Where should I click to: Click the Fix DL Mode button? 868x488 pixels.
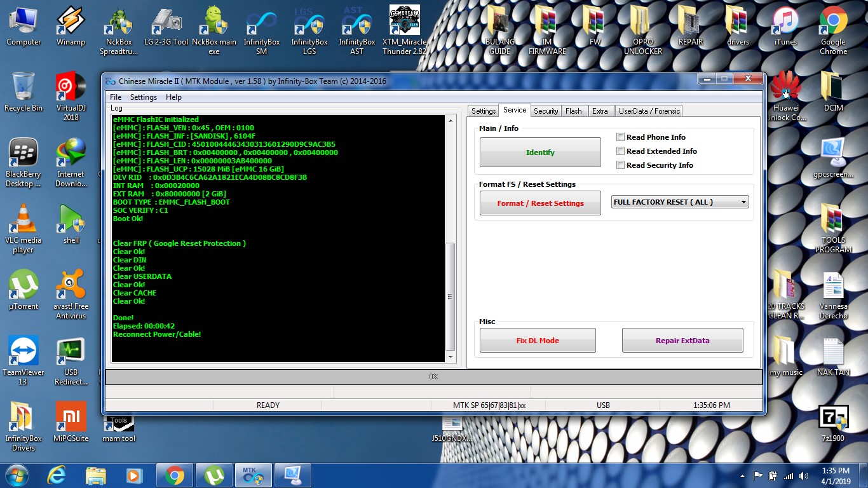538,341
